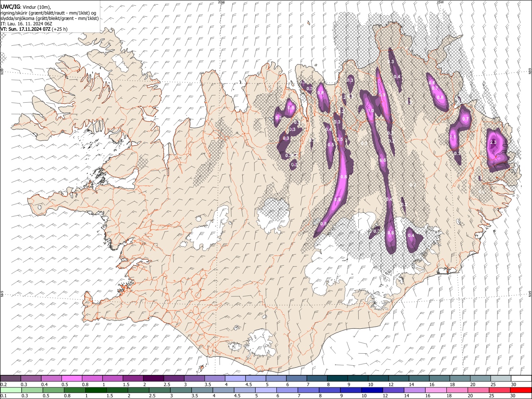
Task: Pick bottom-row legend swatch between 18 and 20
Action: click(457, 390)
